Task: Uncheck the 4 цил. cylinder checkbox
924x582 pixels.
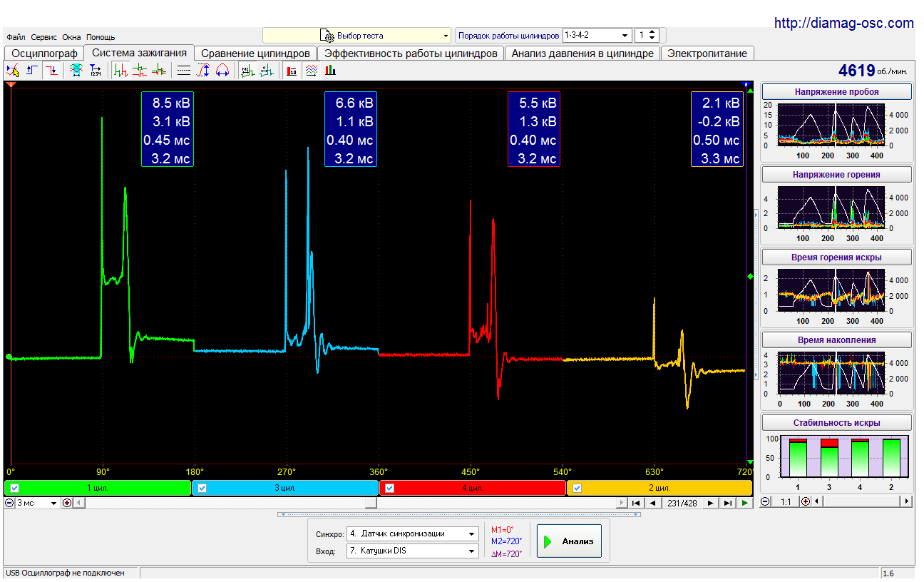Action: click(x=389, y=488)
